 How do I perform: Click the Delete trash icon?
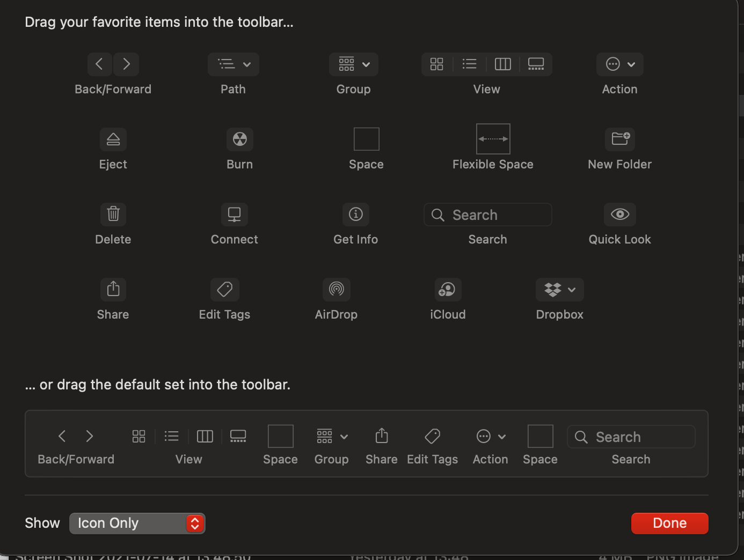pos(113,214)
